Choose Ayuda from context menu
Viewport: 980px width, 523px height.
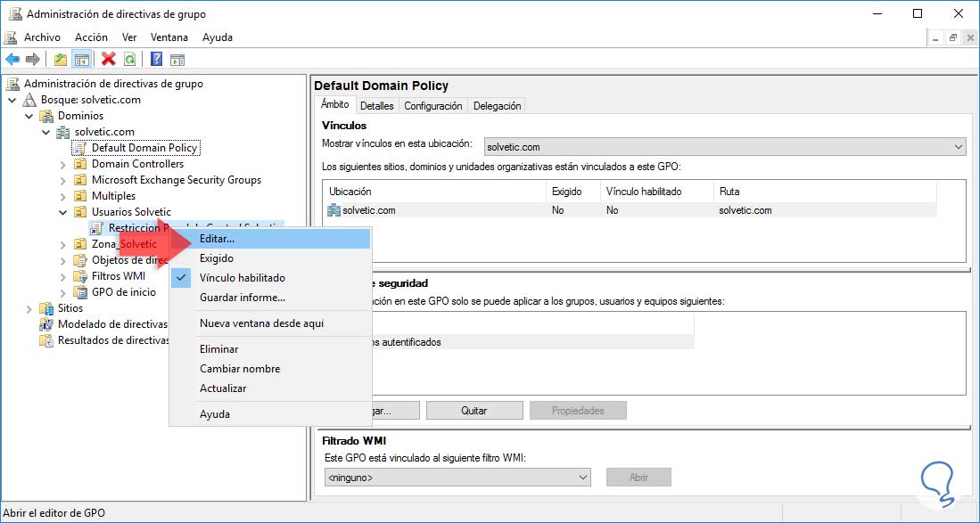[x=270, y=413]
